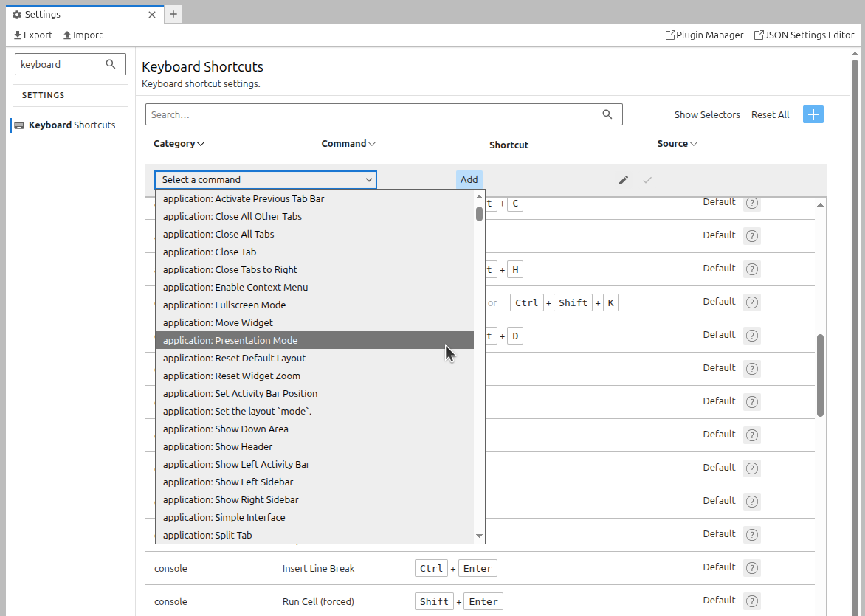Click the Ctrl+Shift+K shortcut keys
Image resolution: width=865 pixels, height=616 pixels.
click(x=565, y=302)
